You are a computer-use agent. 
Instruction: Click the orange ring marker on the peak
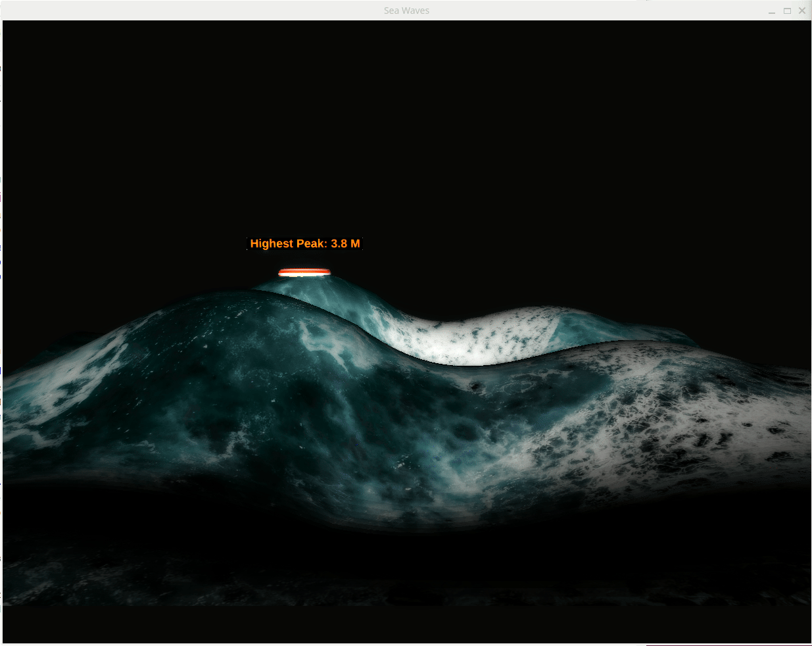click(x=304, y=272)
